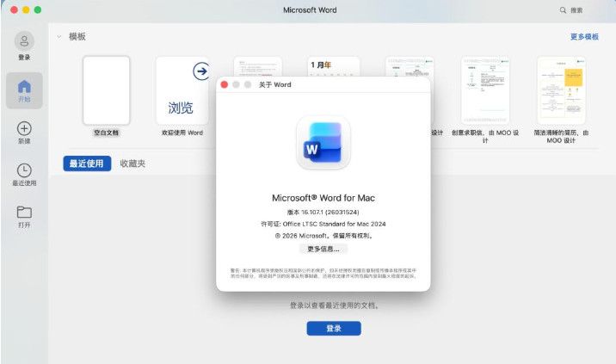Open the 1月年 calendar template thumbnail
This screenshot has height=364, width=616.
333,66
